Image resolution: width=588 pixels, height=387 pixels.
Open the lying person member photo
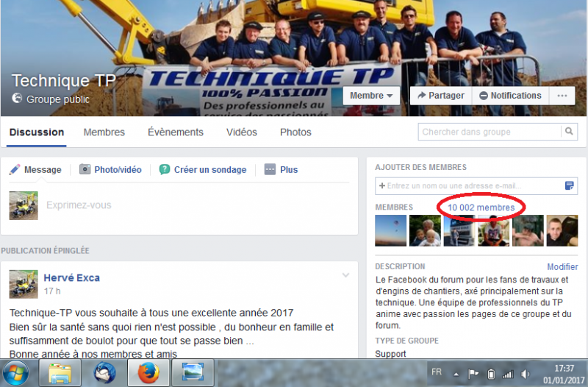pyautogui.click(x=528, y=230)
